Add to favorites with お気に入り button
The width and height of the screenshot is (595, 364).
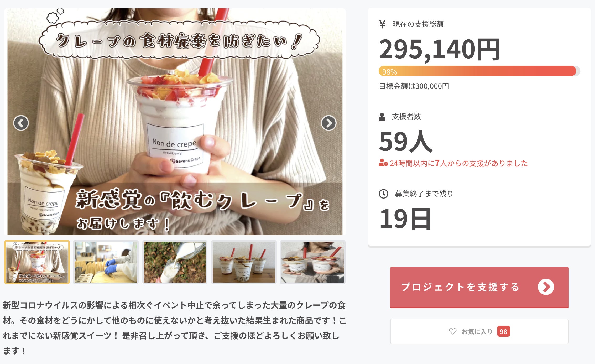coord(479,331)
